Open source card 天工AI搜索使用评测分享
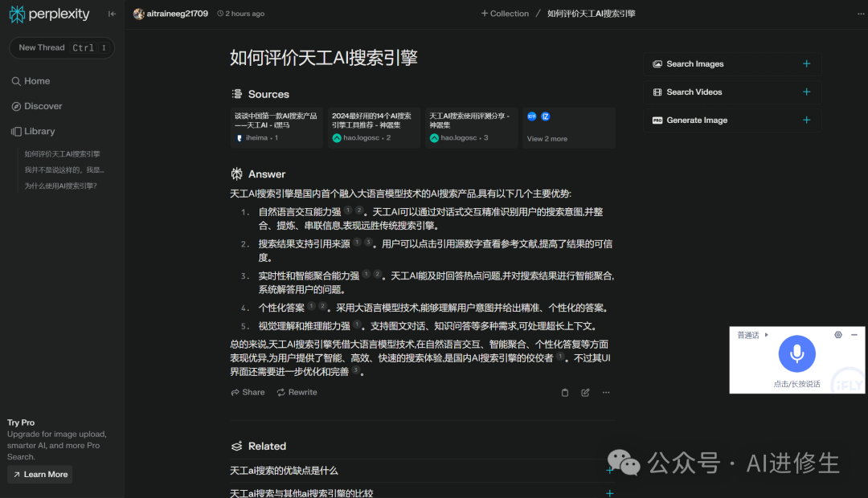Image resolution: width=868 pixels, height=498 pixels. (471, 127)
